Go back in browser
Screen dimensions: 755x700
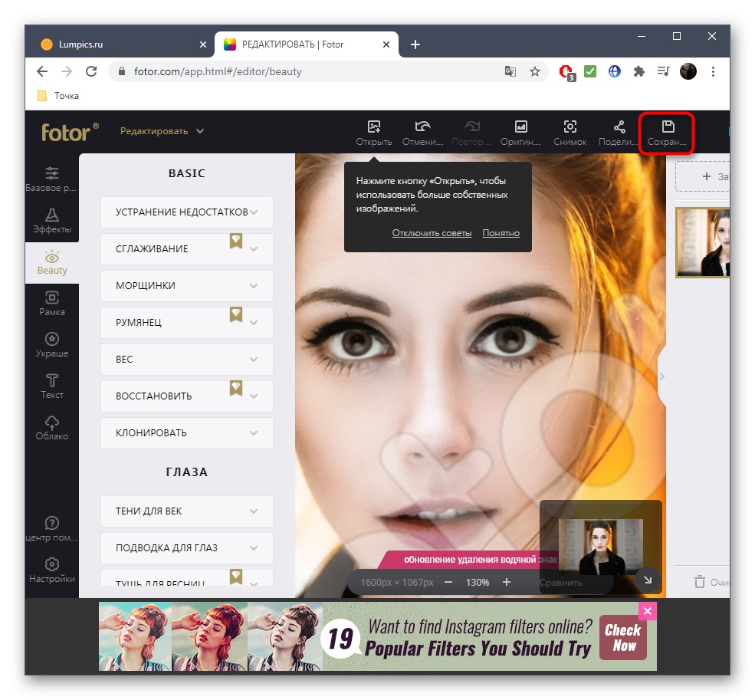click(42, 71)
